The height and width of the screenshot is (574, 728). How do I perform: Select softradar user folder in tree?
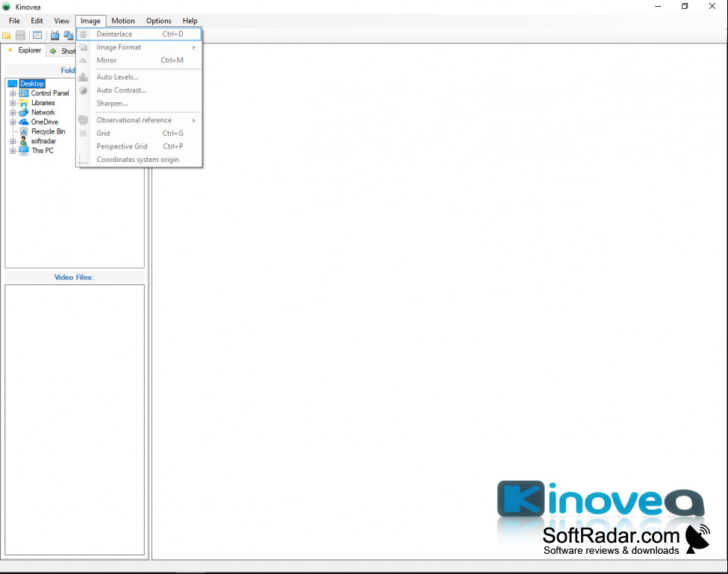pos(44,141)
